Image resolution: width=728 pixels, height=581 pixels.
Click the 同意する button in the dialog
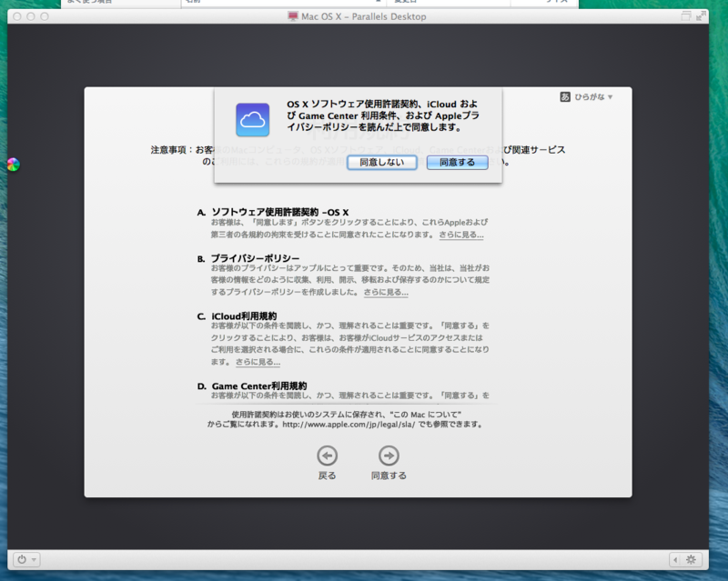tap(456, 162)
